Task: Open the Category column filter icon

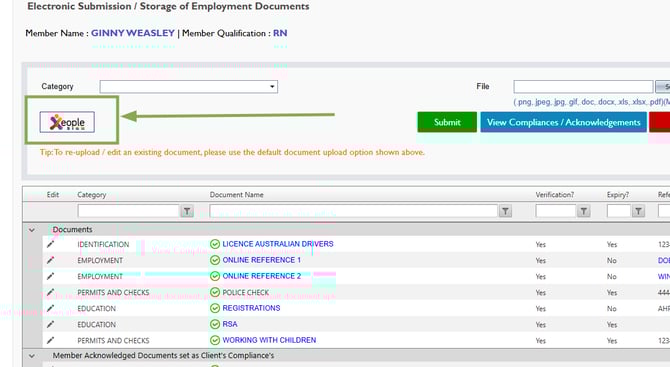Action: [187, 211]
